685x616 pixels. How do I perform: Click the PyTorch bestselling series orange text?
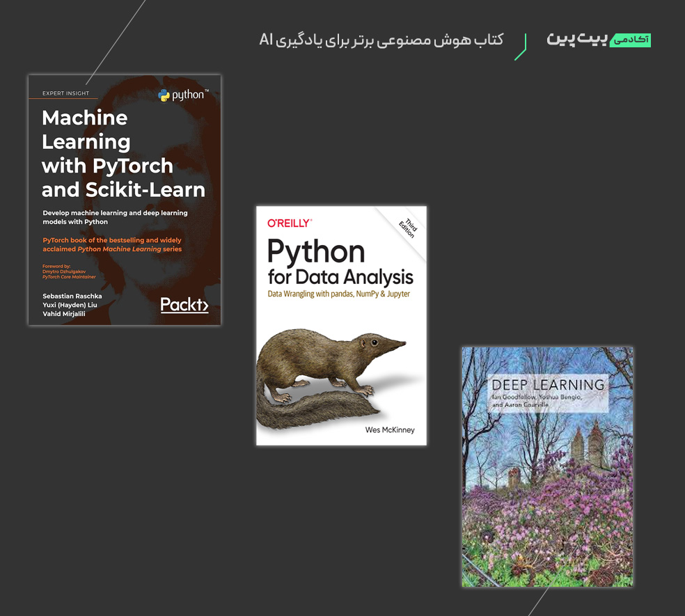(x=111, y=244)
